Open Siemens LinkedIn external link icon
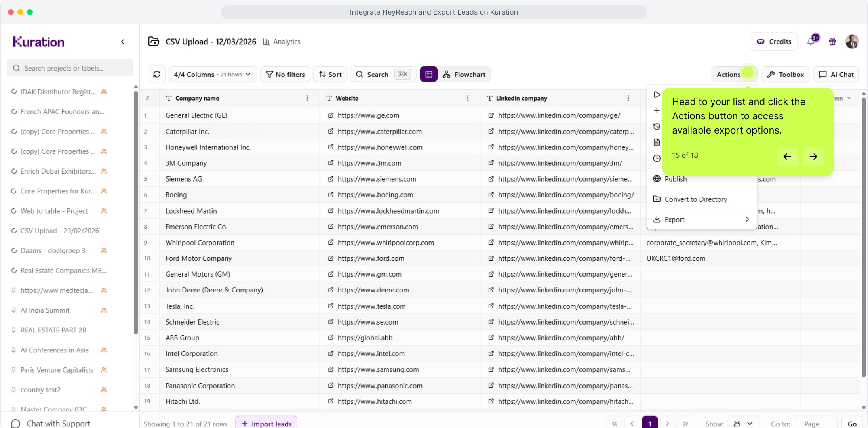Image resolution: width=868 pixels, height=428 pixels. tap(491, 179)
